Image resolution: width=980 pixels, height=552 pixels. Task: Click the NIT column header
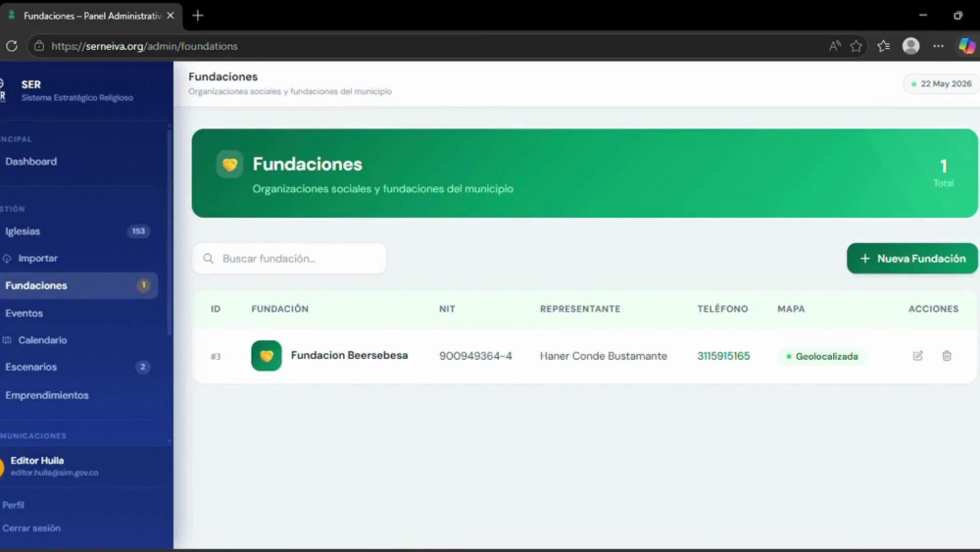(447, 309)
